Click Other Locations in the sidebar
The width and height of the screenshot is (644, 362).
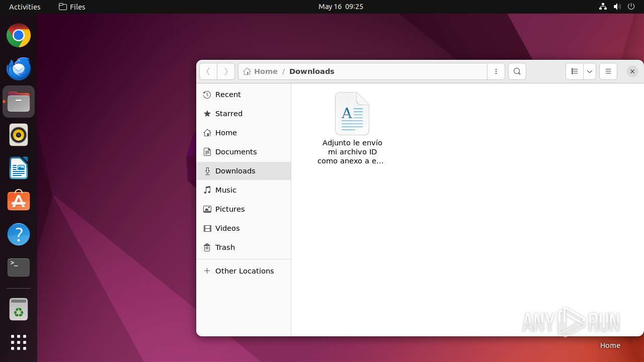[x=244, y=271]
